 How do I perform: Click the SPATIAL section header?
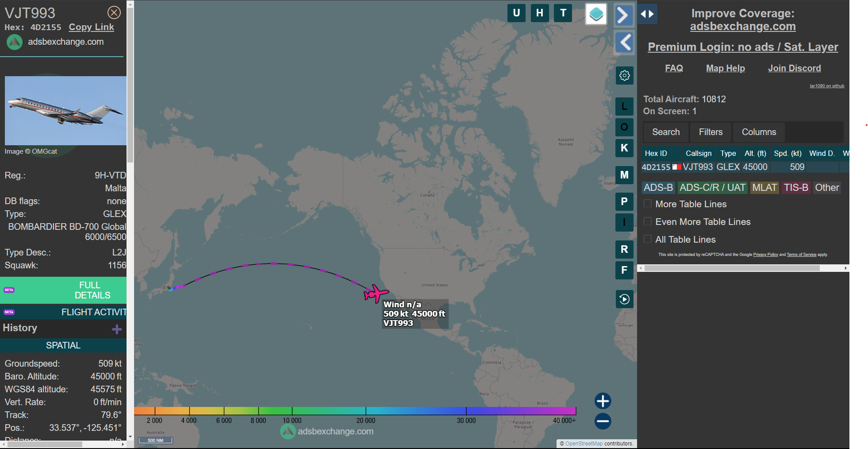click(63, 345)
